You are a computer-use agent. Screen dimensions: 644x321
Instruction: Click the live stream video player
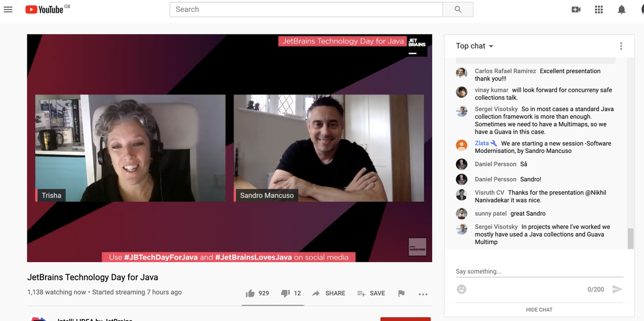point(230,148)
